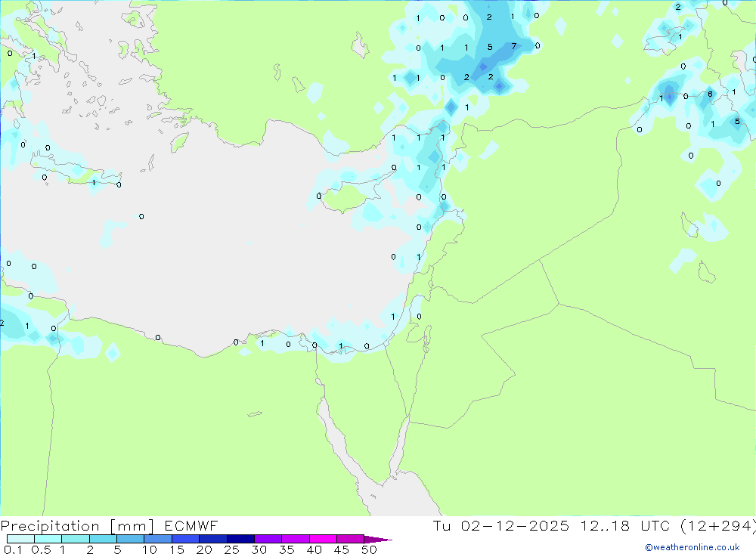Click the 50 legend scale label
756x554 pixels.
[370, 549]
